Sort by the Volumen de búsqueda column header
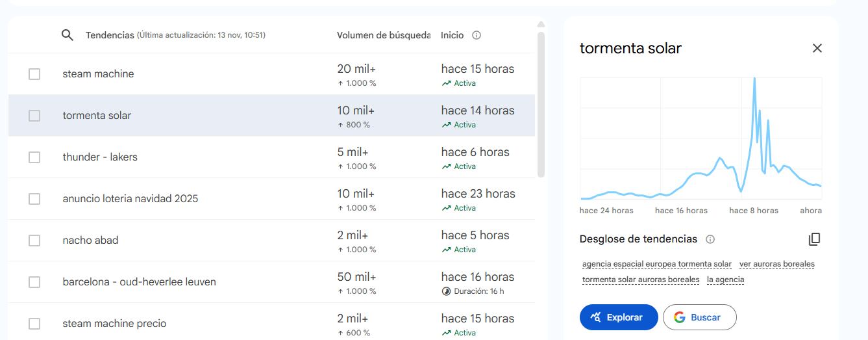 [384, 35]
